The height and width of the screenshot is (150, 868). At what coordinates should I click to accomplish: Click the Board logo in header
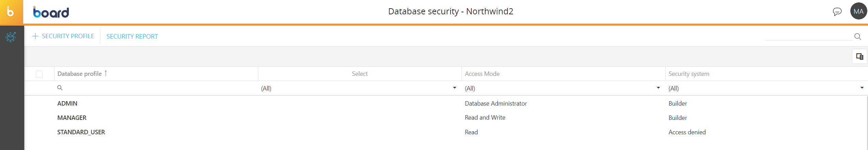click(x=51, y=12)
